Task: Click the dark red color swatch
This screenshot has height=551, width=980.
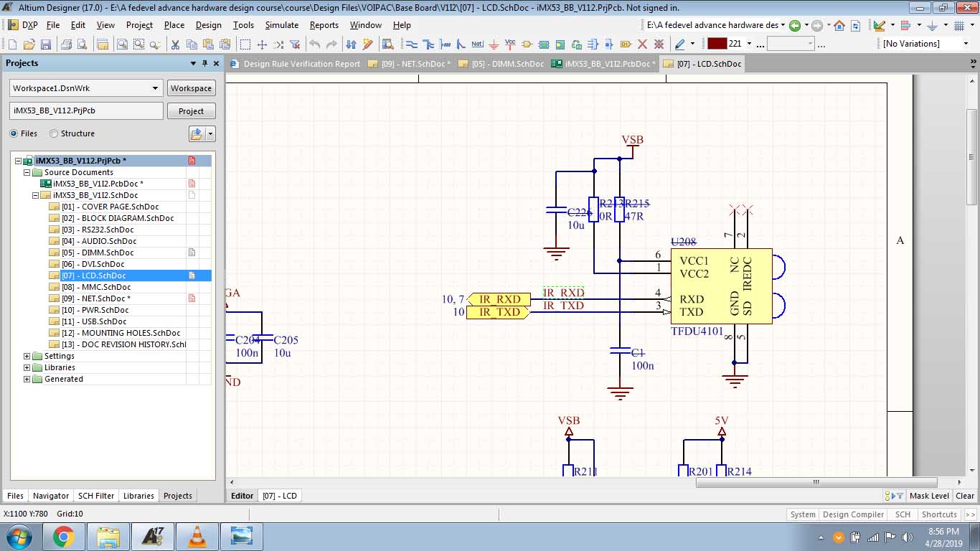Action: click(717, 44)
